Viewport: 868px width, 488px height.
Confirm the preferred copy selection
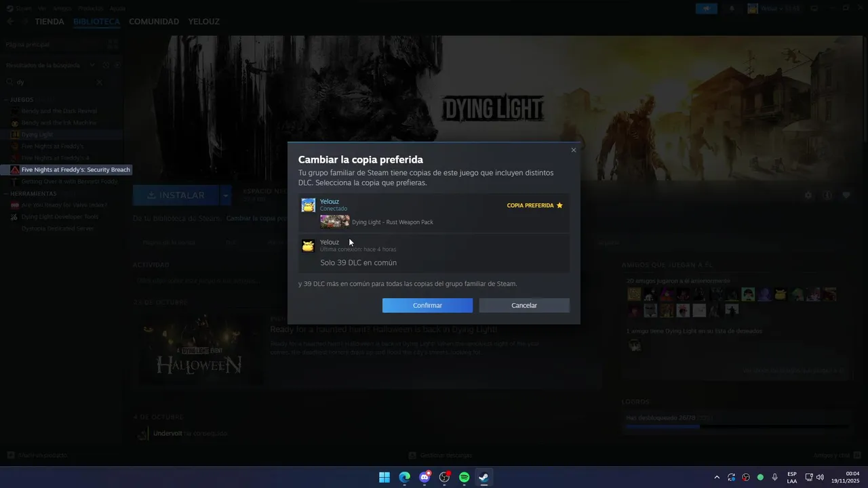427,306
